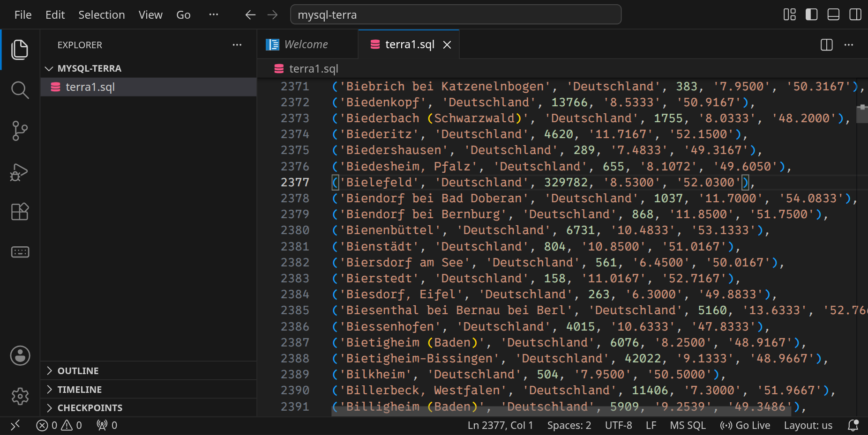Open the Go menu
Image resolution: width=868 pixels, height=435 pixels.
click(183, 15)
